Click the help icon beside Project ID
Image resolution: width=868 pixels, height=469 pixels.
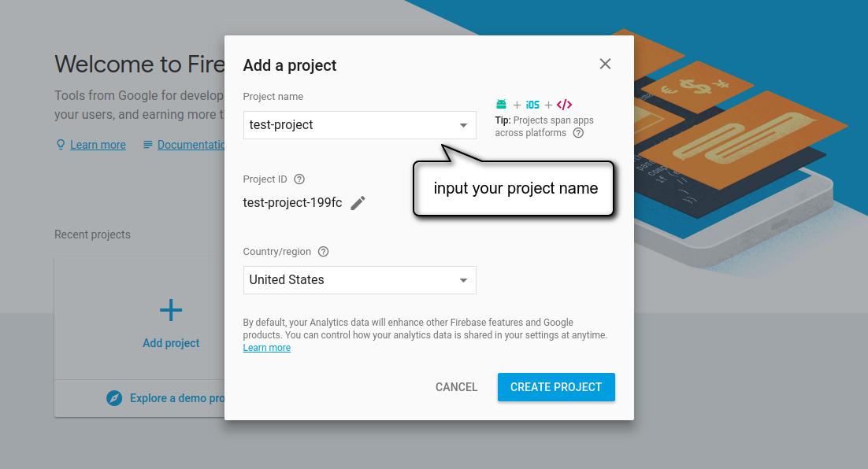(x=299, y=179)
